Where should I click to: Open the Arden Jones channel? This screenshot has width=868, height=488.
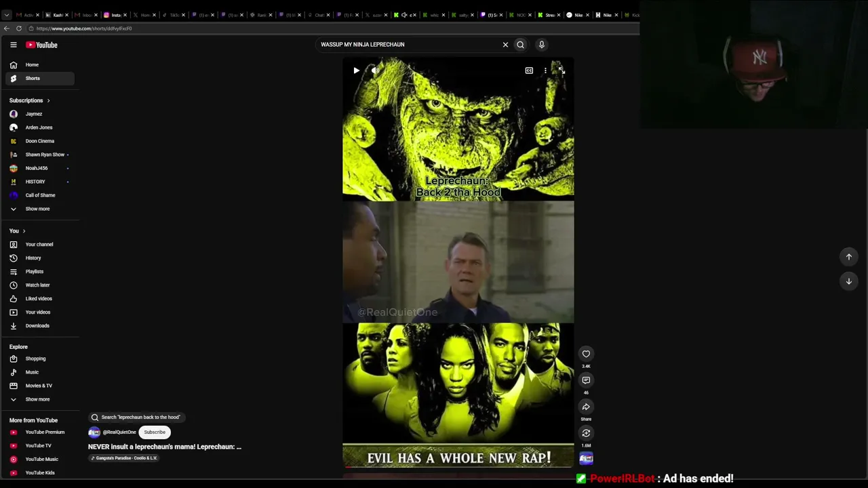pyautogui.click(x=40, y=127)
